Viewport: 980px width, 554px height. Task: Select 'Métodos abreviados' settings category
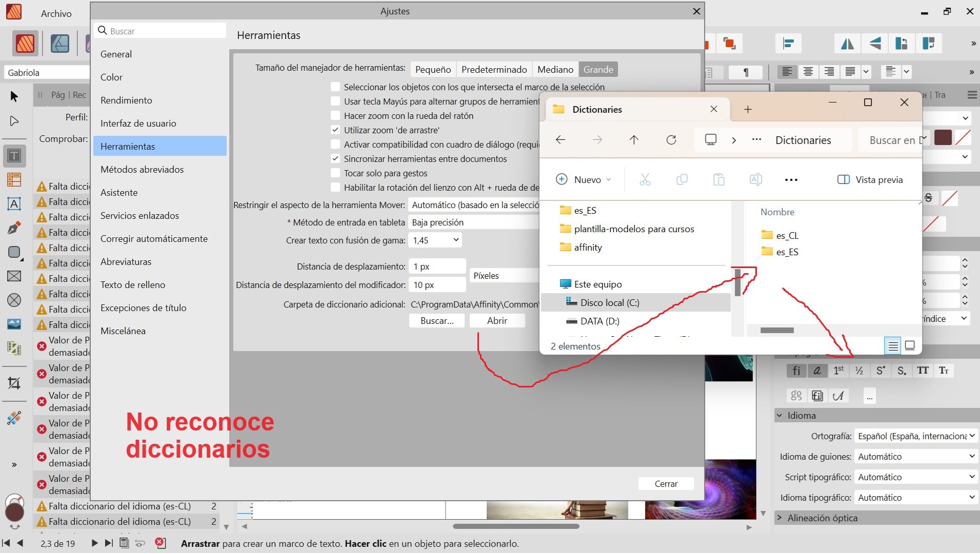[142, 170]
